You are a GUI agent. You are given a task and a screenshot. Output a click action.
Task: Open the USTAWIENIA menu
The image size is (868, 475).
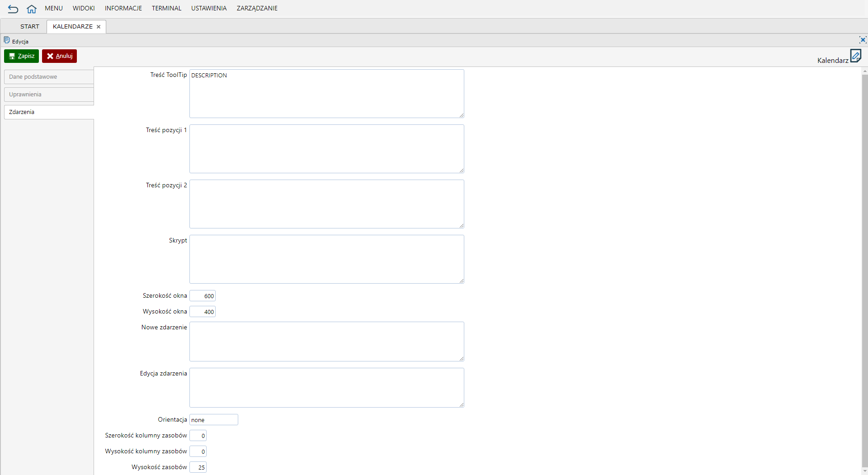209,8
